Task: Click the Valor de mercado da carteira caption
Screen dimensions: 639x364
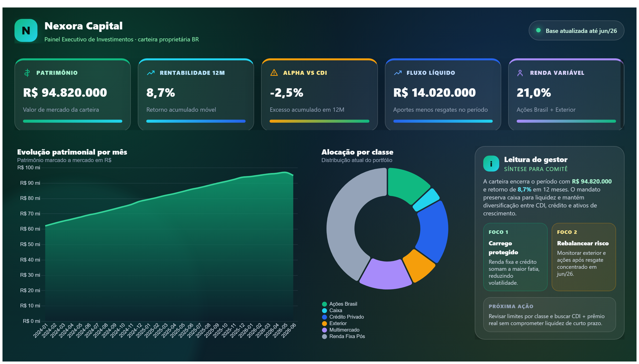Action: [x=61, y=109]
